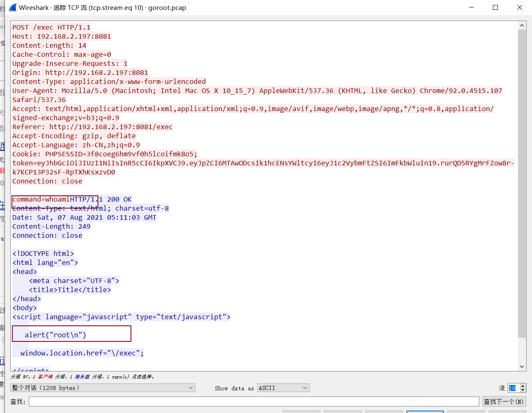Click the Cookie PHPSESSID line
This screenshot has width=532, height=413.
[x=105, y=154]
